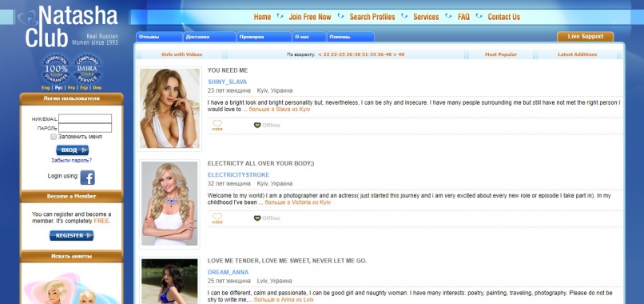Filter by age 31-35

click(x=369, y=54)
